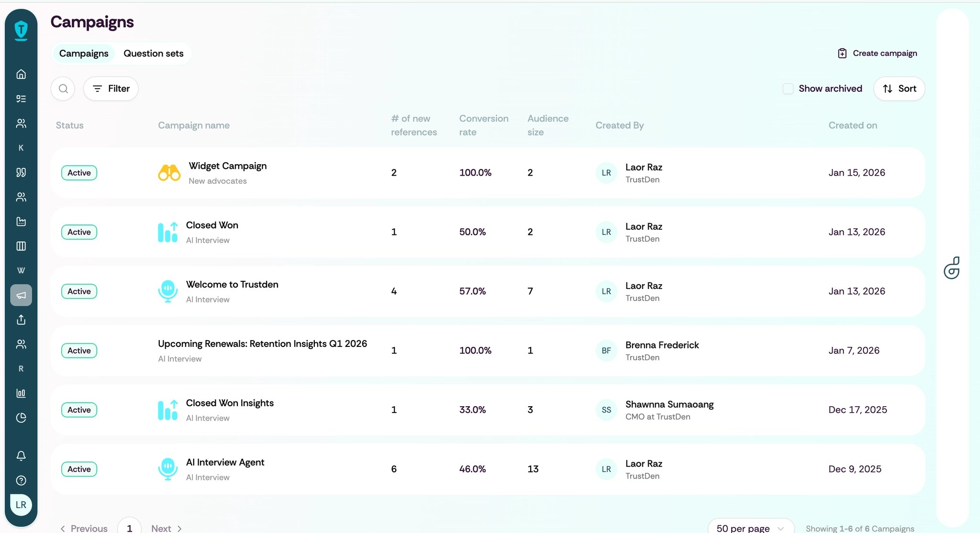Image resolution: width=980 pixels, height=533 pixels.
Task: Click the microphone icon of AI Interview Agent
Action: tap(168, 469)
